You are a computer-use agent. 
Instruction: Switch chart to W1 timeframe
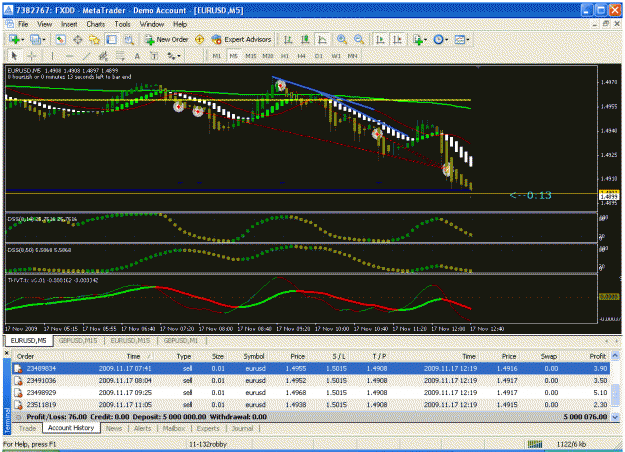pos(336,56)
